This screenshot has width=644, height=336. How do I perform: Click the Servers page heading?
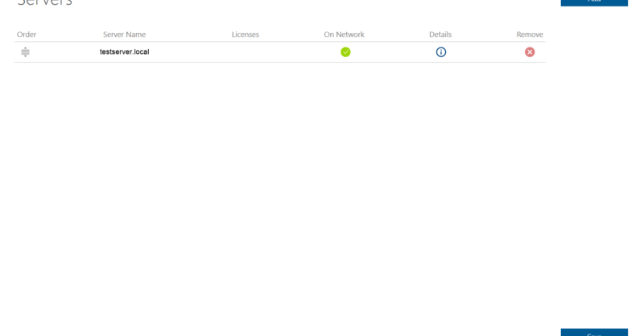click(x=45, y=3)
